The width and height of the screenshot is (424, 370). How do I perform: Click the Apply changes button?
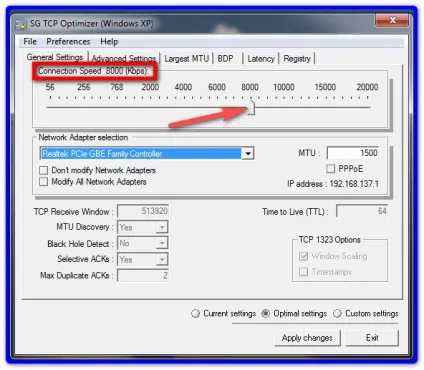pyautogui.click(x=307, y=338)
